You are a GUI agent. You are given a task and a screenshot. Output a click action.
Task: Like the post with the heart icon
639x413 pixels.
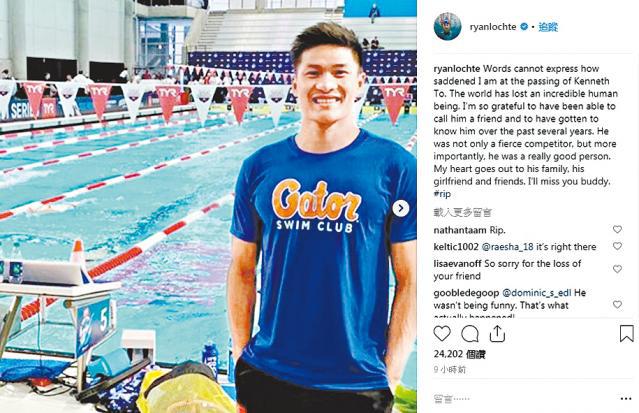pos(442,334)
